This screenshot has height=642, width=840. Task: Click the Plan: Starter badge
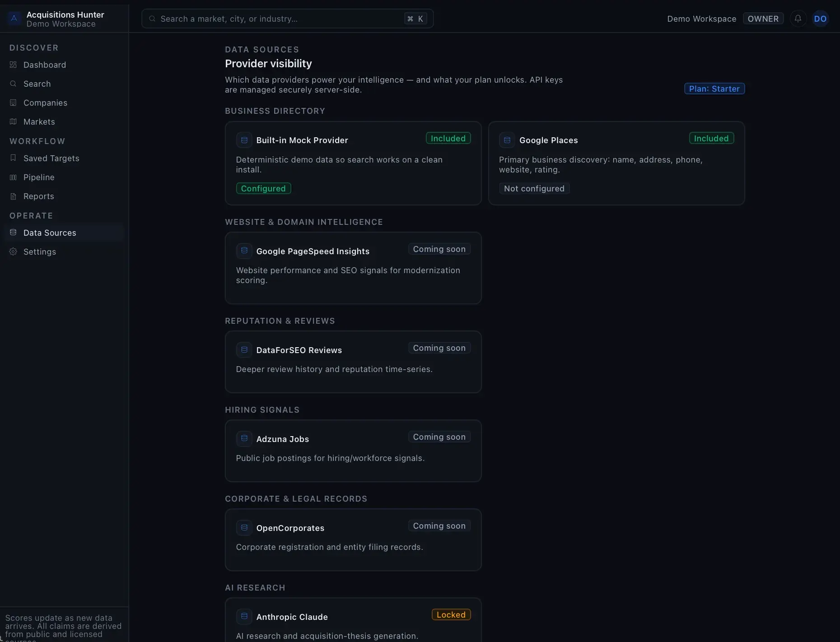(x=714, y=88)
